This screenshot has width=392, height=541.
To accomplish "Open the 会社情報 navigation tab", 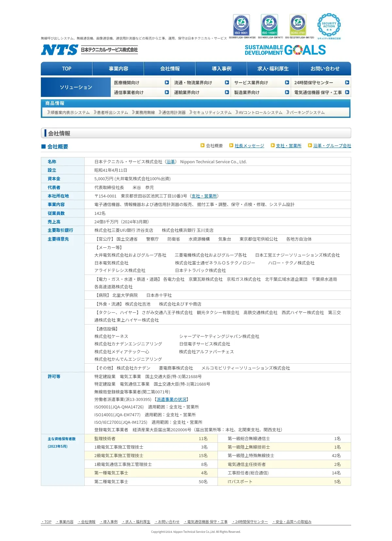I will [x=170, y=69].
